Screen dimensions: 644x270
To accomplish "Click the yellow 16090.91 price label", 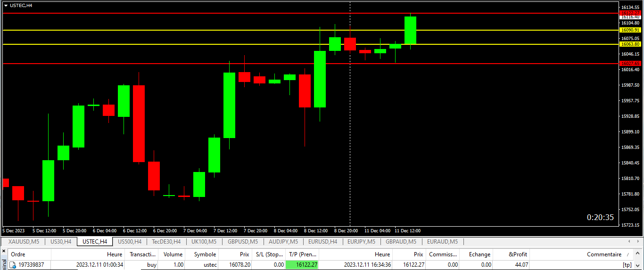I will (x=630, y=30).
